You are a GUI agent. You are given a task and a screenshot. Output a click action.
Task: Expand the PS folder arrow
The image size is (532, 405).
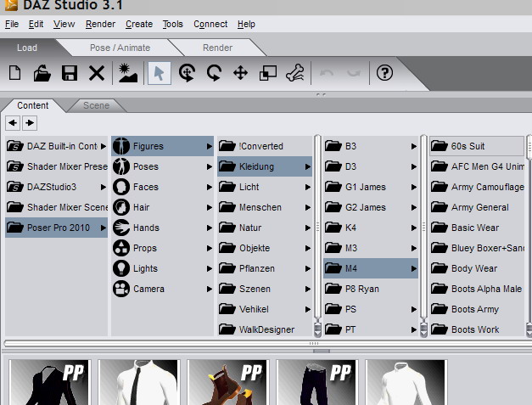point(414,309)
